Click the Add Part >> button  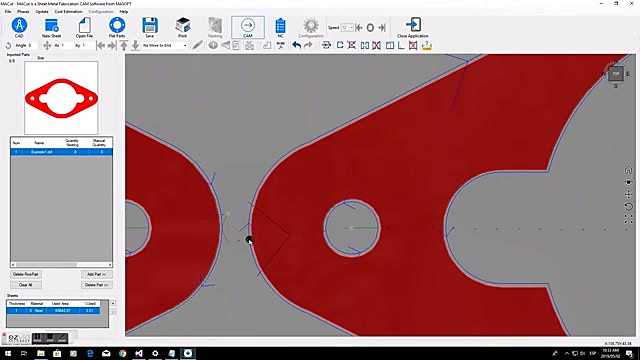tap(97, 274)
